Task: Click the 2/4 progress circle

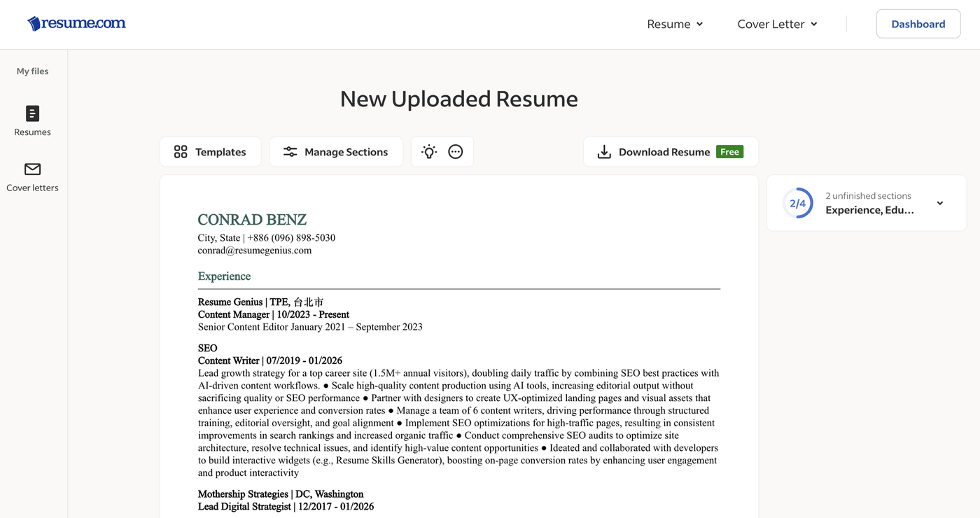Action: point(798,203)
